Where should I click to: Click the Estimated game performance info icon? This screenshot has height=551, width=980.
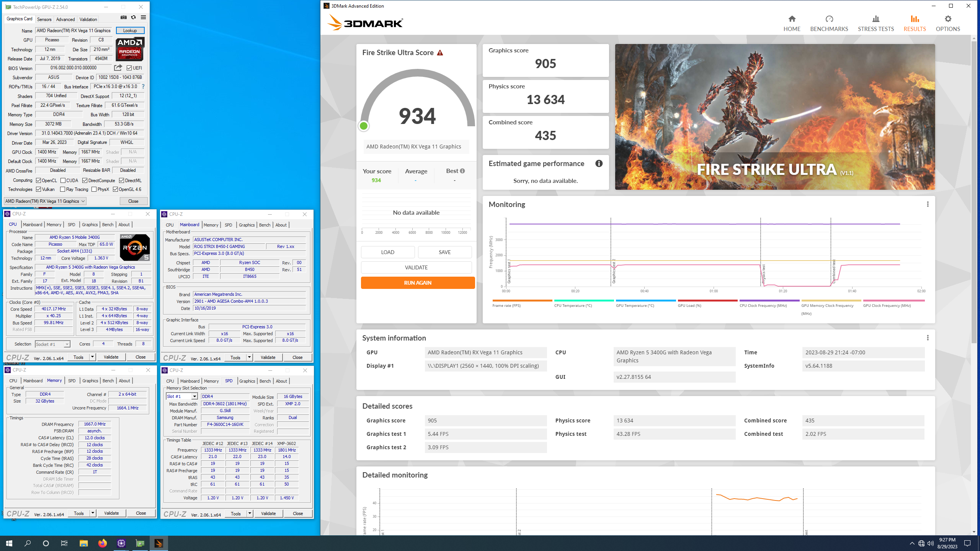[x=599, y=163]
